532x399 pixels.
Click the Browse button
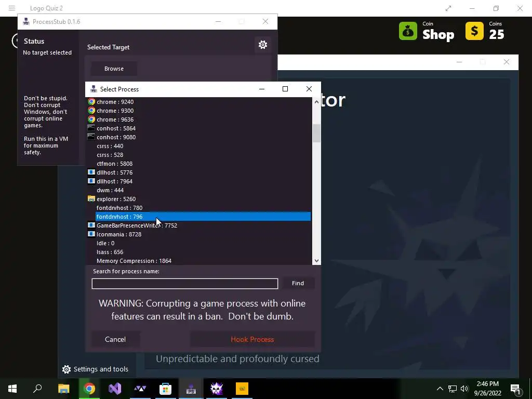(x=114, y=69)
